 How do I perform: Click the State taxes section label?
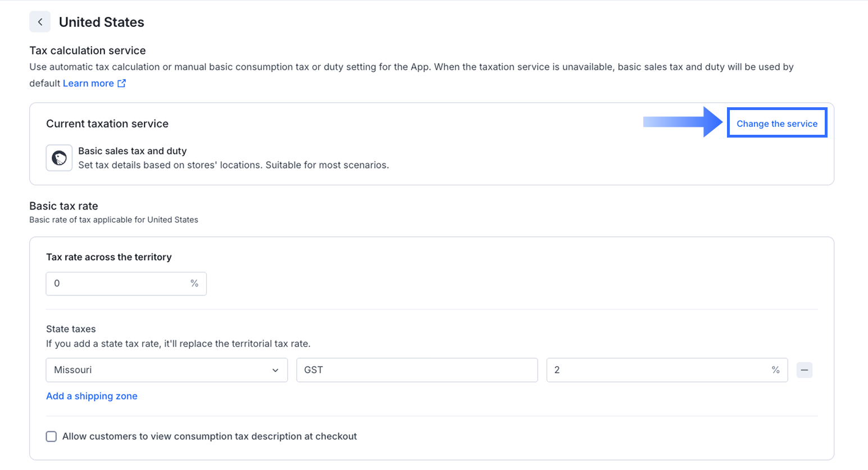tap(71, 329)
